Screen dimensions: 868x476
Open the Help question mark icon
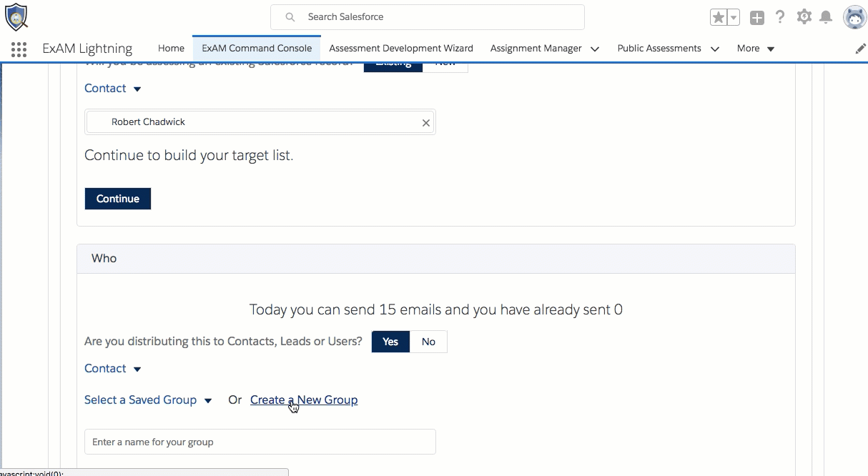[x=780, y=17]
